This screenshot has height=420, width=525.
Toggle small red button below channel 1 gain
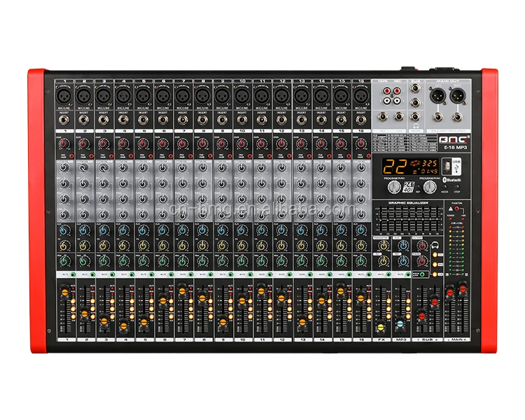click(x=71, y=156)
